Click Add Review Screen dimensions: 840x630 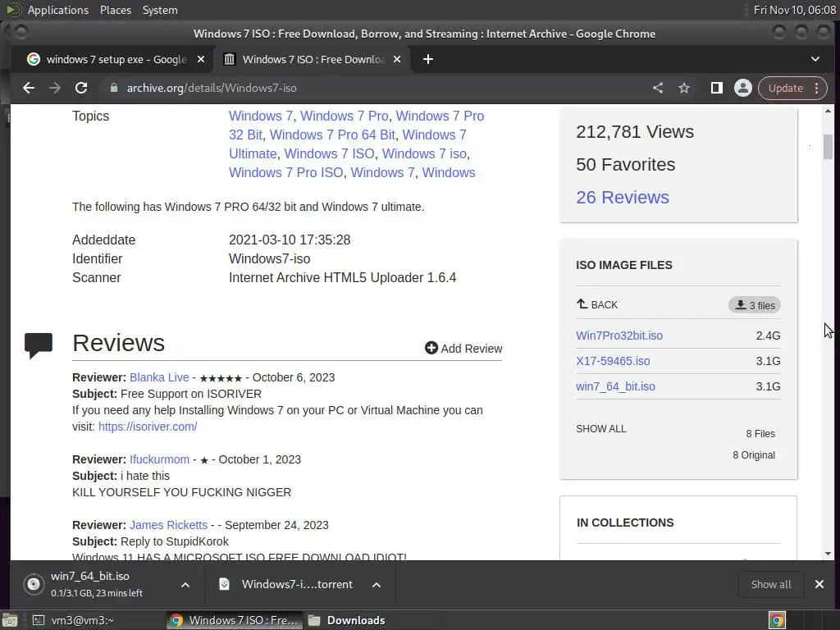click(x=463, y=349)
